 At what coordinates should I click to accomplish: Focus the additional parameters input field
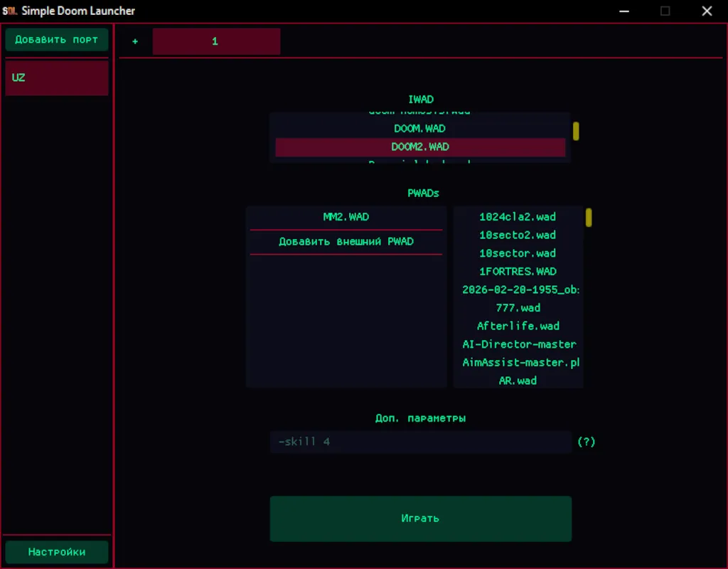point(421,442)
